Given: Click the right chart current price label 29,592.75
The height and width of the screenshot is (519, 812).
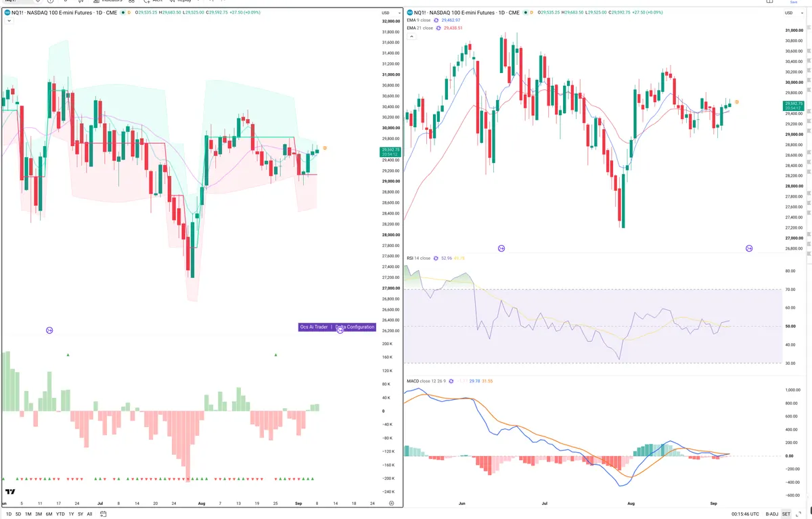Looking at the screenshot, I should pyautogui.click(x=792, y=106).
